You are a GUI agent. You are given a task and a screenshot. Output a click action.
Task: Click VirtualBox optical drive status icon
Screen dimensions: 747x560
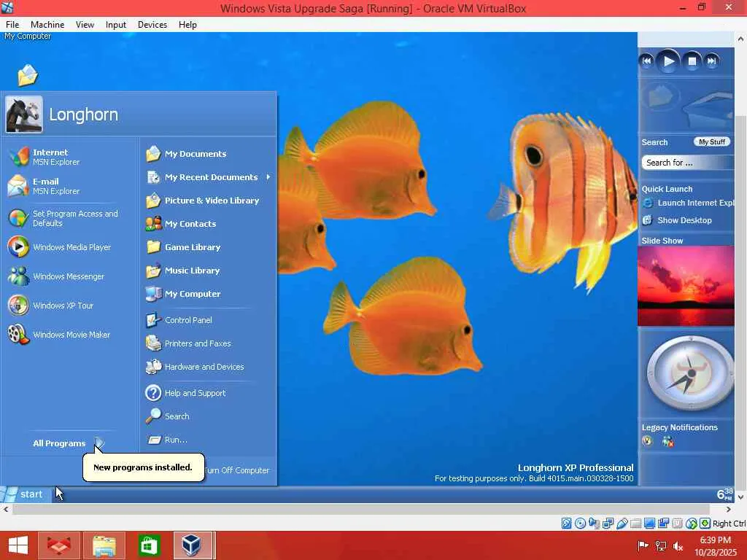[580, 524]
